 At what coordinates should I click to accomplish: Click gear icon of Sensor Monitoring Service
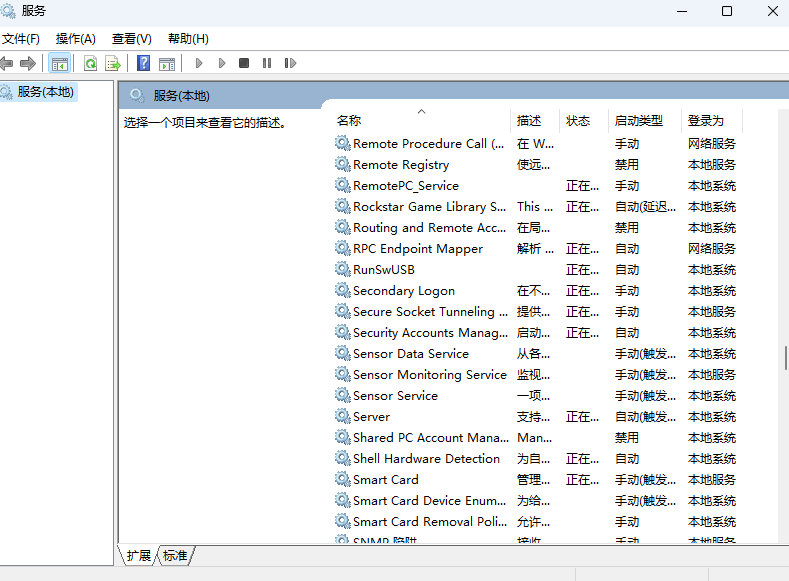click(x=343, y=374)
